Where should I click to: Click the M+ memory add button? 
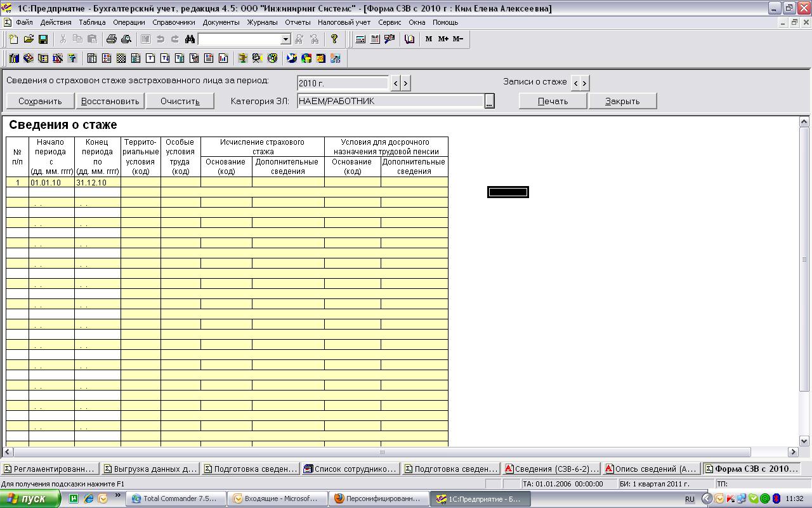click(x=443, y=39)
